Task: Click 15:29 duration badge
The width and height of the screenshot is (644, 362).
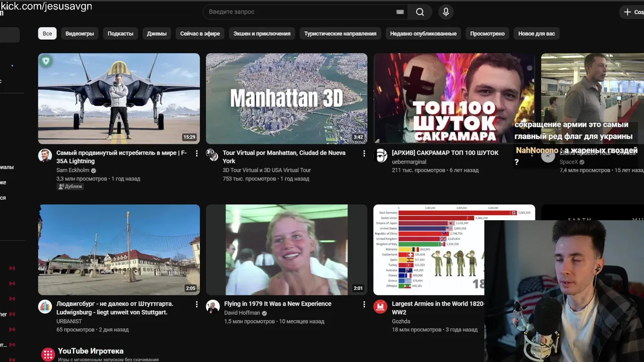Action: click(189, 137)
